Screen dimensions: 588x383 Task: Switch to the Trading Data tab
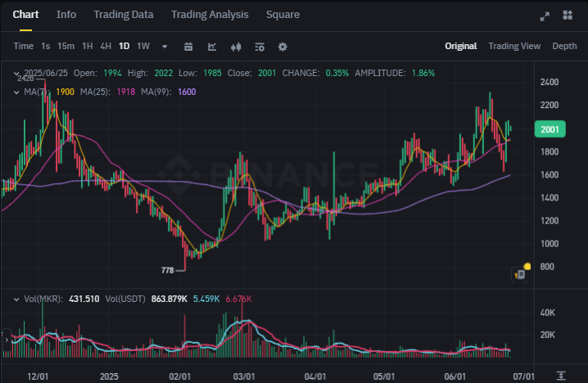pyautogui.click(x=124, y=15)
